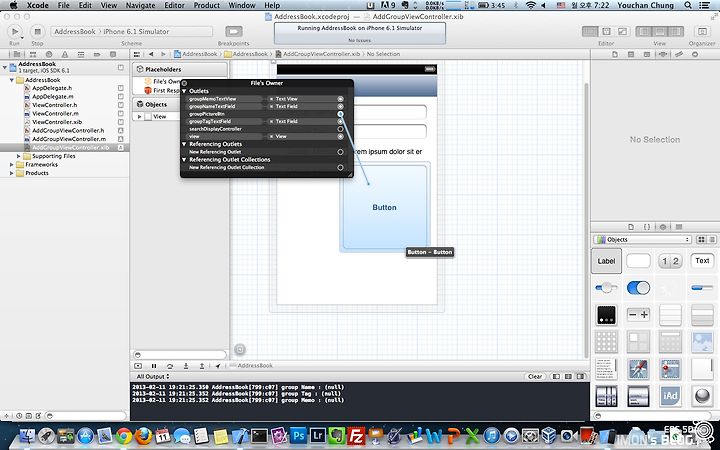This screenshot has width=720, height=450.
Task: Toggle the Debug area view button
Action: 659,31
